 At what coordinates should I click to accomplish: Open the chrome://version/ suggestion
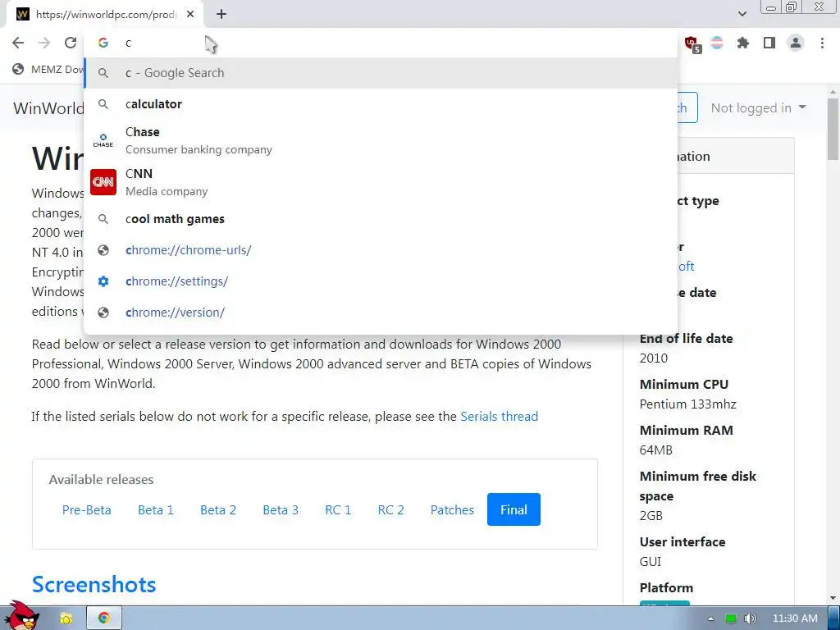tap(381, 313)
